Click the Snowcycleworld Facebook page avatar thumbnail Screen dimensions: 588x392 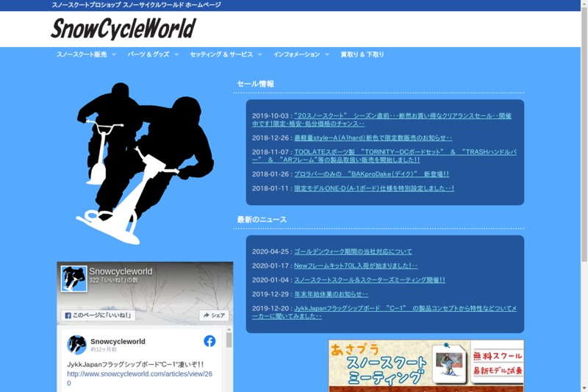(74, 279)
